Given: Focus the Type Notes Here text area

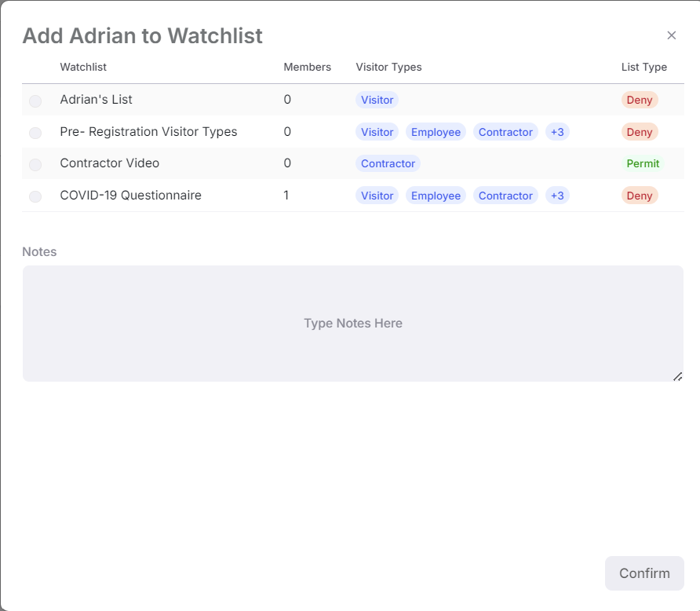Looking at the screenshot, I should [x=352, y=324].
